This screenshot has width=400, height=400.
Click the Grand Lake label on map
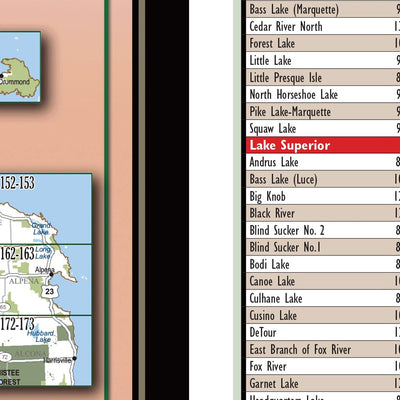click(41, 228)
